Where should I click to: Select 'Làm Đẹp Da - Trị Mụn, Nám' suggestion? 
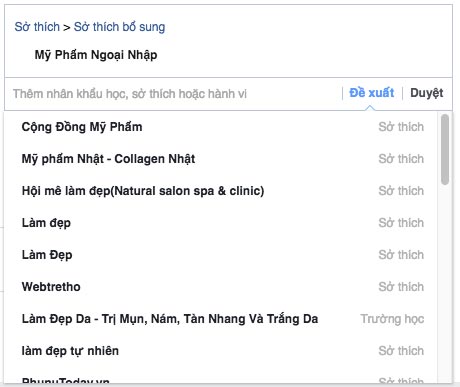(221, 319)
